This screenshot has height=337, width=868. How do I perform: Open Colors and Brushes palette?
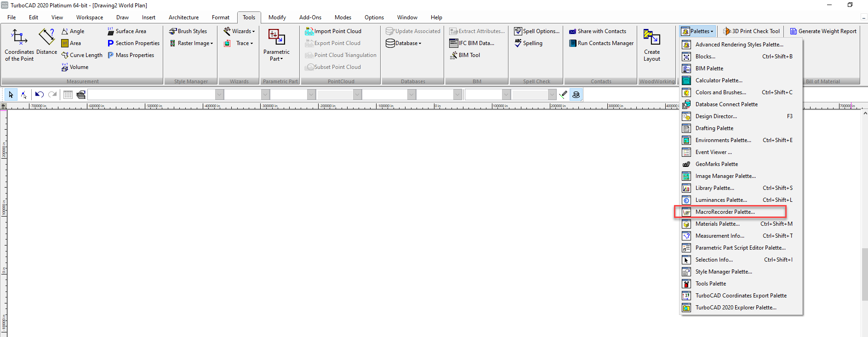pyautogui.click(x=741, y=92)
